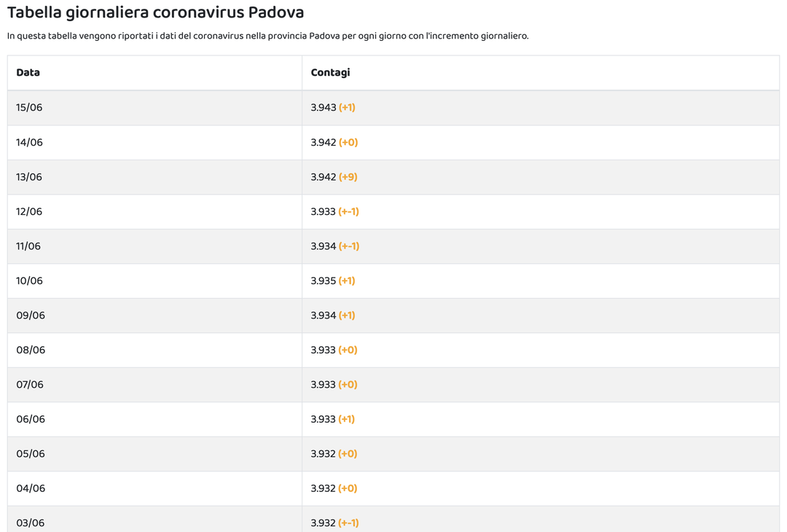Select the 15/06 date cell
Viewport: 787px width, 532px height.
[29, 108]
